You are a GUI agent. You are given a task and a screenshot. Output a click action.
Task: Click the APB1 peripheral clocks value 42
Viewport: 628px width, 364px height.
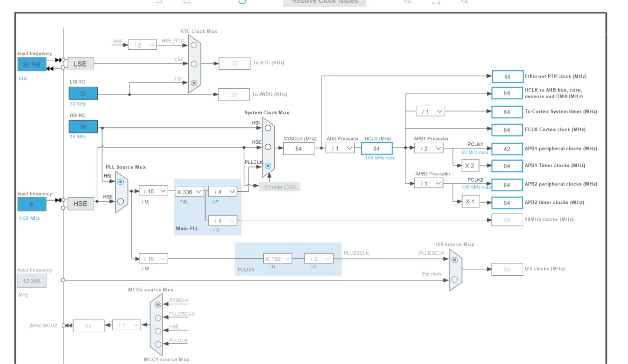click(507, 149)
